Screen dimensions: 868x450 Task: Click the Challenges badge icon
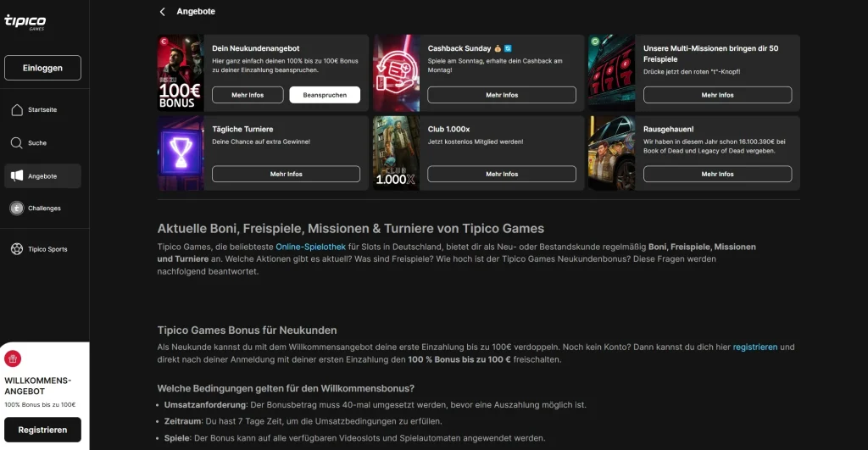pos(16,208)
